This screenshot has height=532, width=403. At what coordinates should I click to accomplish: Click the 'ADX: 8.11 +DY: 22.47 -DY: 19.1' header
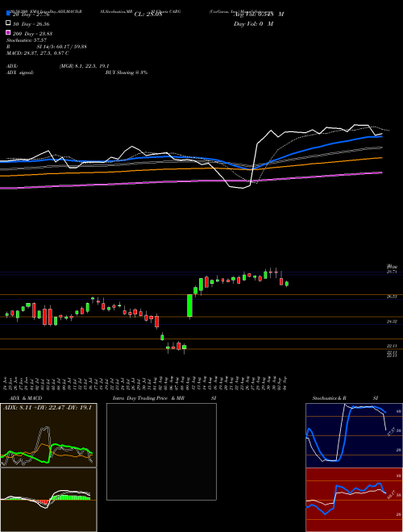point(48,408)
